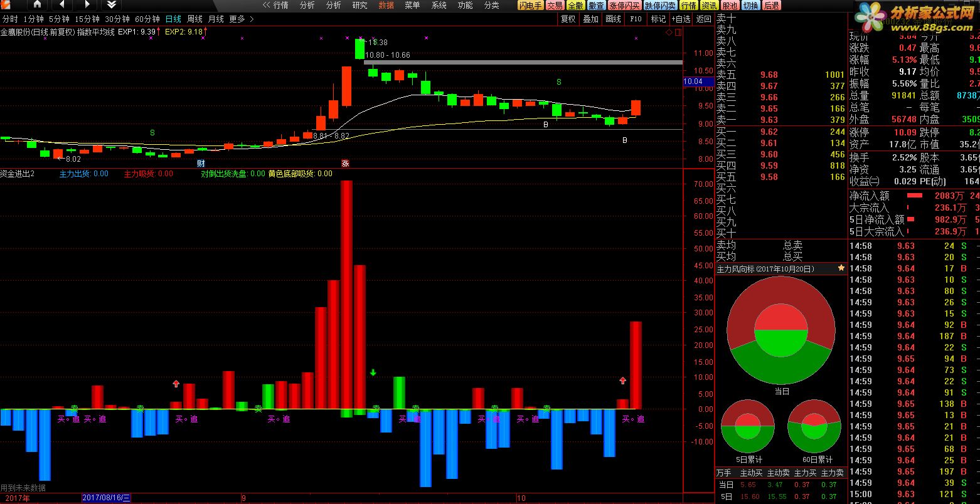The image size is (980, 504).
Task: Add stock to watchlist with +自选
Action: [681, 19]
